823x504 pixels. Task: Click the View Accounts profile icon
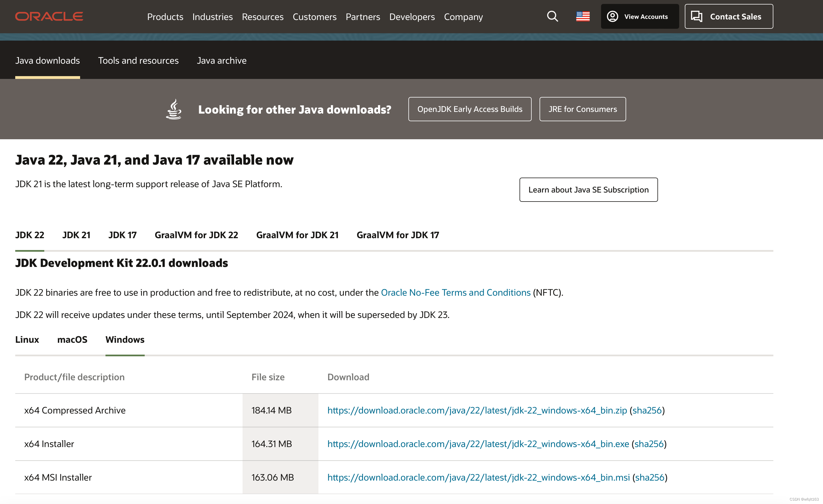[612, 16]
